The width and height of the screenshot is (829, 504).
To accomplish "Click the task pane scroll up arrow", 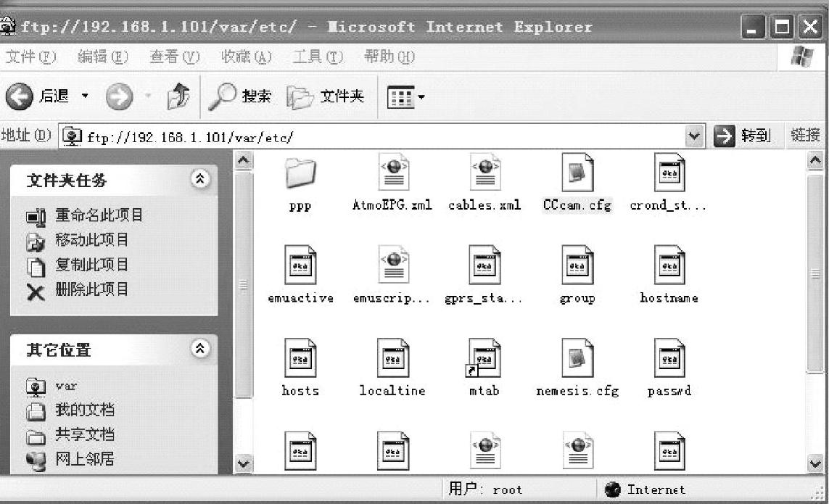I will 243,160.
